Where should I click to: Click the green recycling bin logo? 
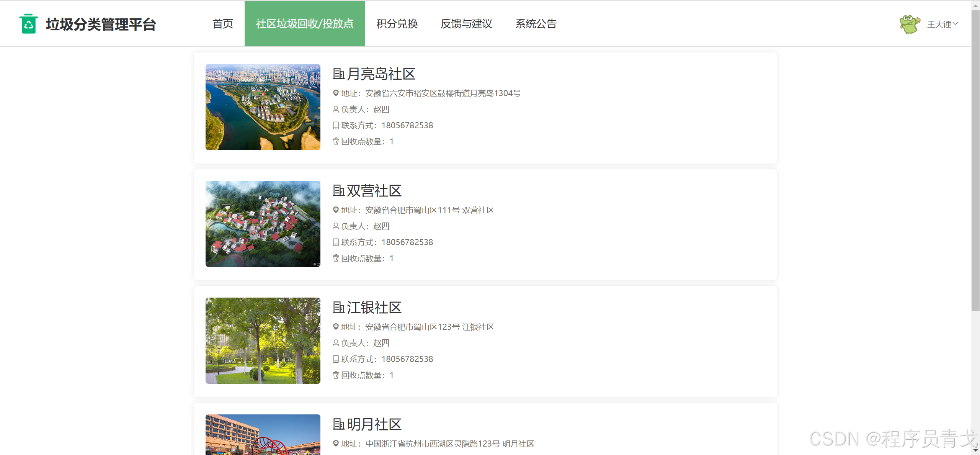(x=29, y=24)
